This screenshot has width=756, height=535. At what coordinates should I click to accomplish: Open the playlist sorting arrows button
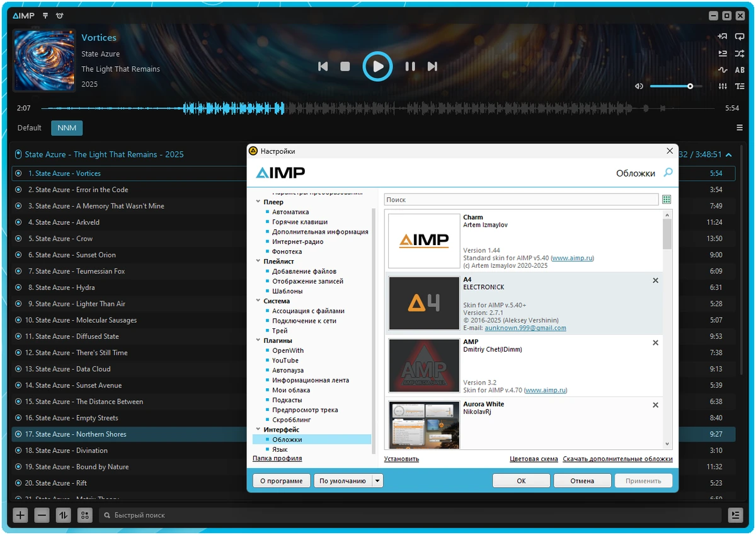(63, 515)
